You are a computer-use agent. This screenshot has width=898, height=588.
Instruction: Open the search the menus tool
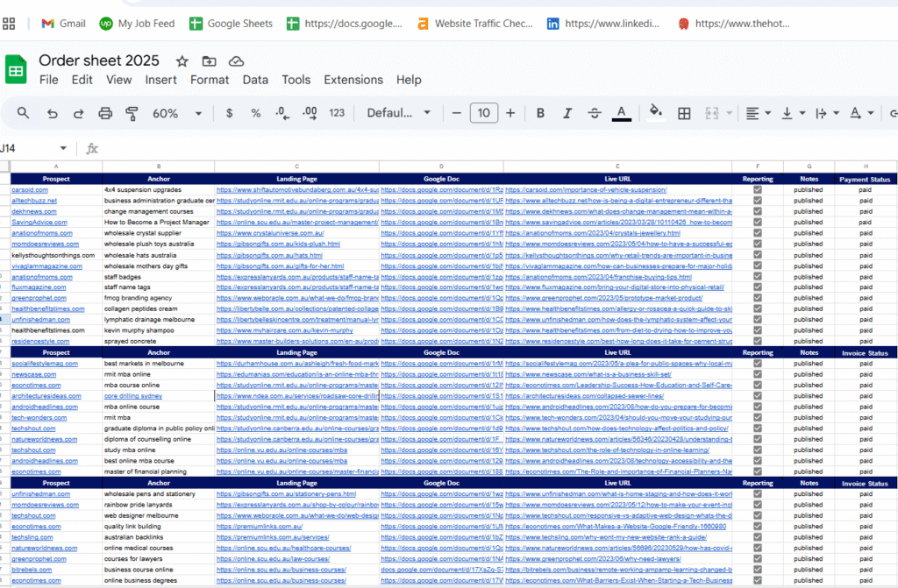tap(23, 113)
